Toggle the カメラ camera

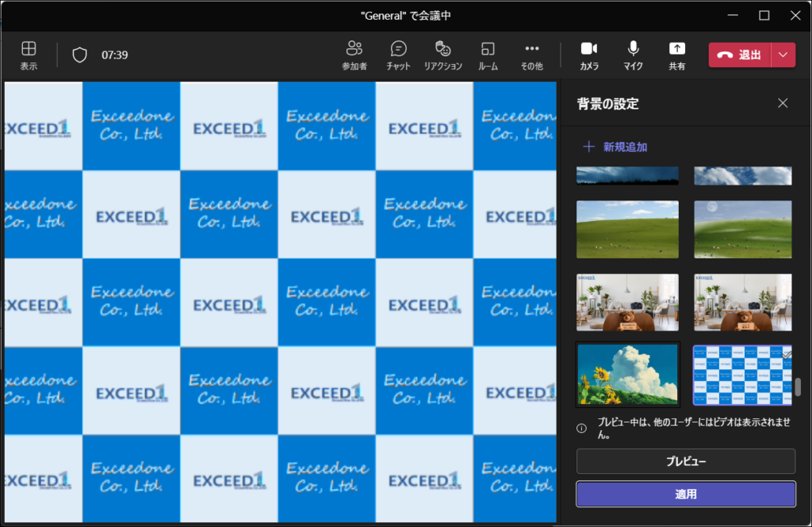(x=589, y=55)
